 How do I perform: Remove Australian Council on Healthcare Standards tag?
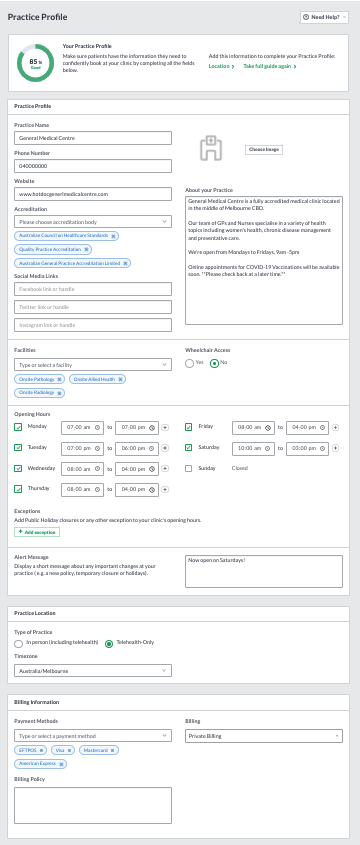click(x=114, y=236)
